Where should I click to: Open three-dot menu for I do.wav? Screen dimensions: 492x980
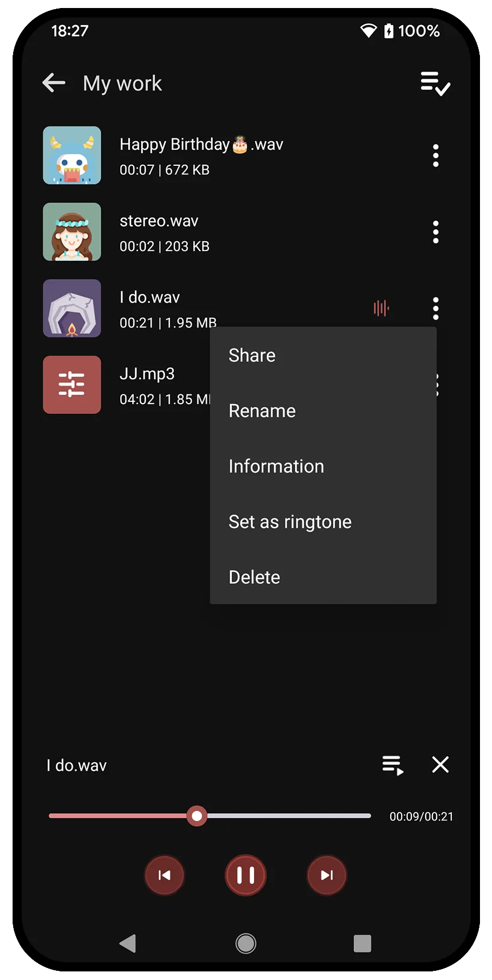[x=436, y=309]
